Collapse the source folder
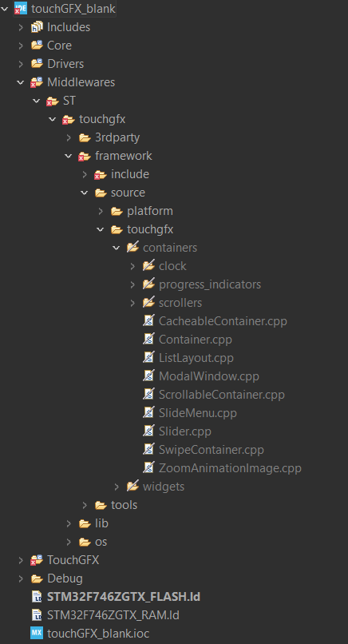Image resolution: width=348 pixels, height=644 pixels. [x=85, y=193]
